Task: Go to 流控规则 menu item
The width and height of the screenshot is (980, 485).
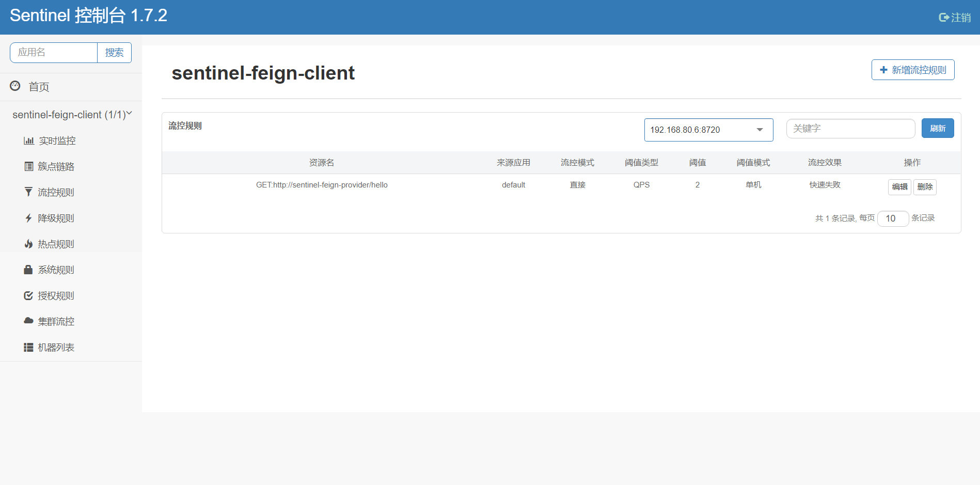Action: 56,192
